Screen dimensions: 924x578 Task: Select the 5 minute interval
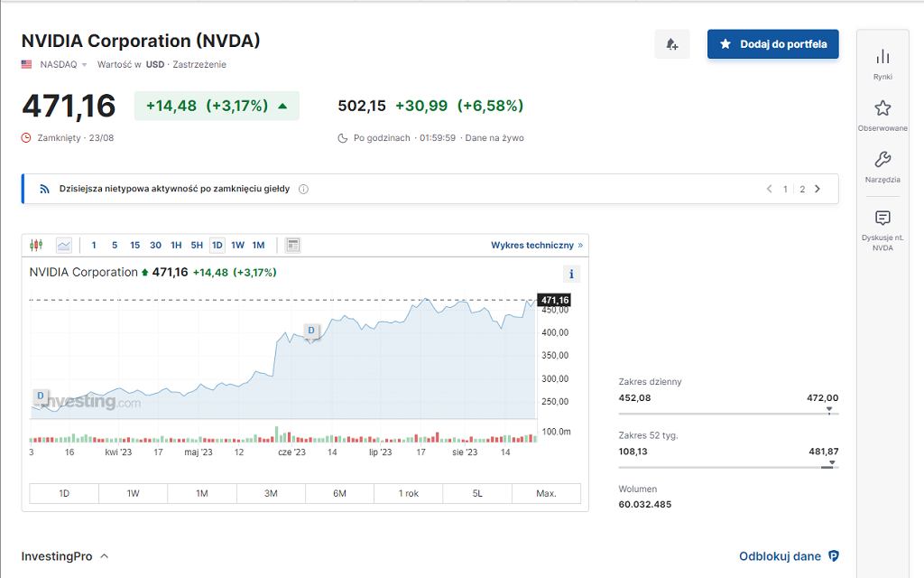pos(115,245)
